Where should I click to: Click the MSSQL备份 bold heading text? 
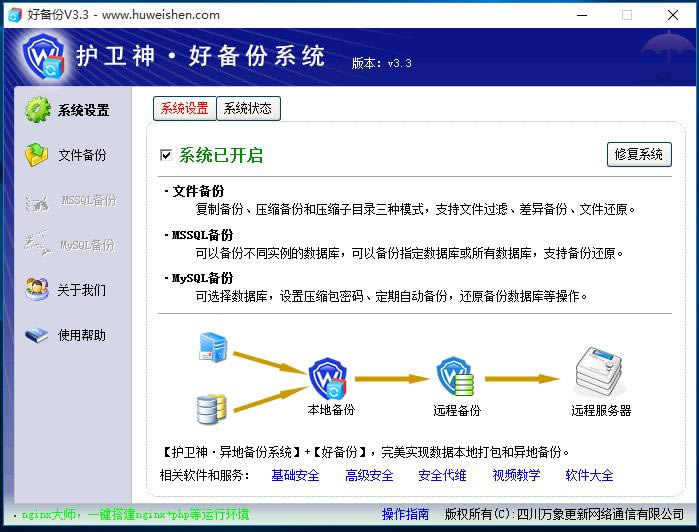point(202,235)
